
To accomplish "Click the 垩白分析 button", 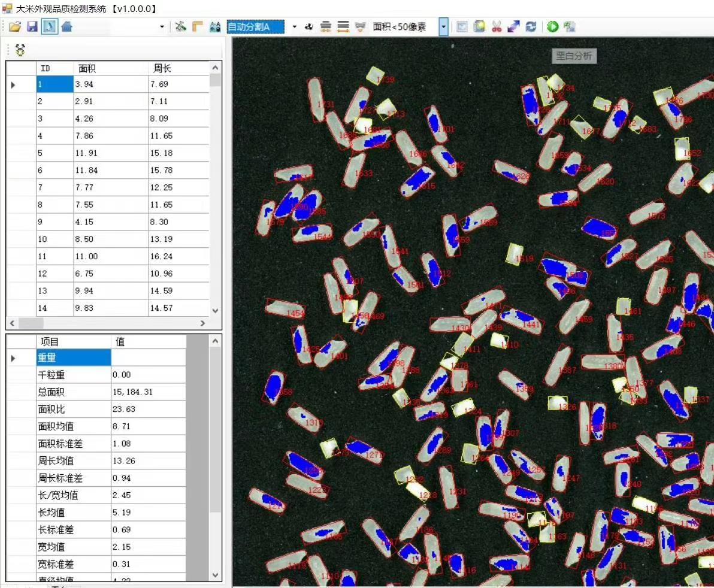I will coord(574,56).
